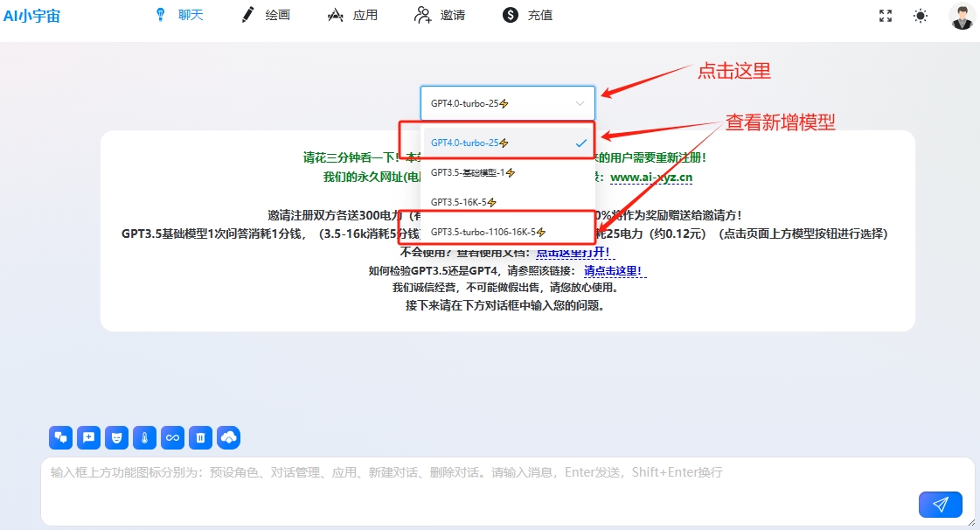Open the 充值 recharge tab

[527, 15]
